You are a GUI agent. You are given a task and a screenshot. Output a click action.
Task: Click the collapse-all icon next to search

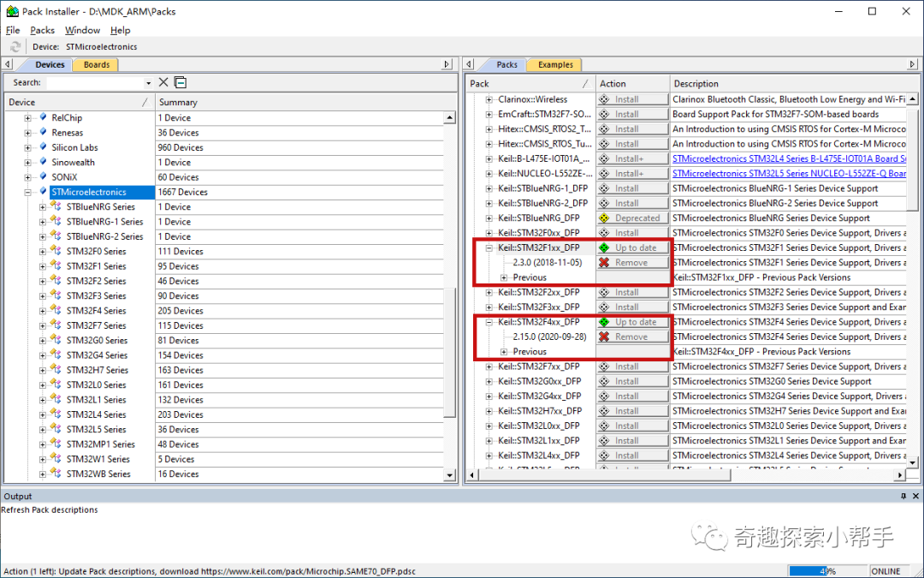(181, 82)
